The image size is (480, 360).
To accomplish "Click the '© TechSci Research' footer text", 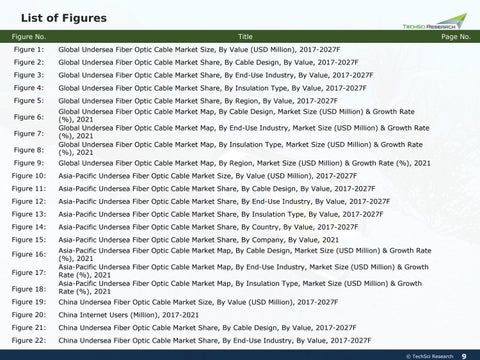I will (430, 356).
